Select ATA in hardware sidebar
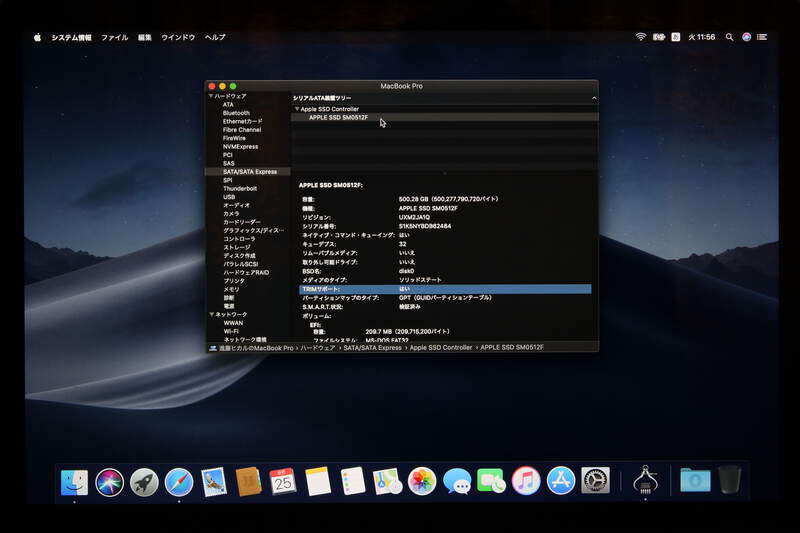The image size is (800, 533). [228, 105]
